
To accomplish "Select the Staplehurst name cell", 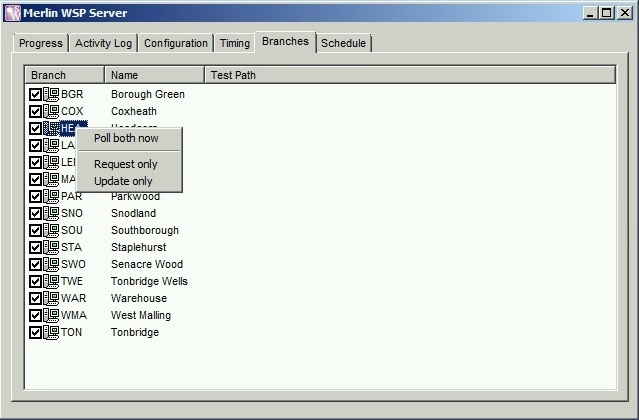I will pos(139,247).
